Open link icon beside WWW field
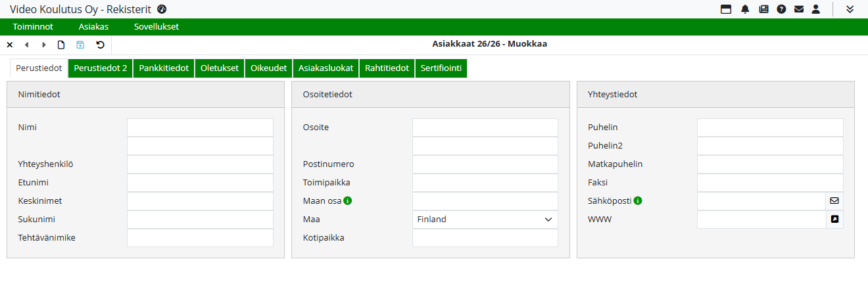Screen dimensions: 868x284 [x=834, y=219]
